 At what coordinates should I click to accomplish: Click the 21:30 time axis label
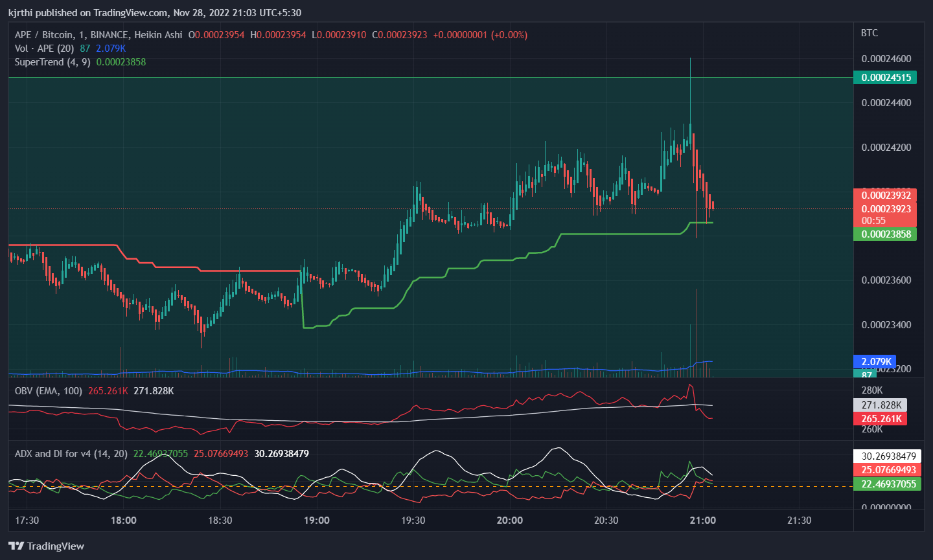[x=799, y=521]
